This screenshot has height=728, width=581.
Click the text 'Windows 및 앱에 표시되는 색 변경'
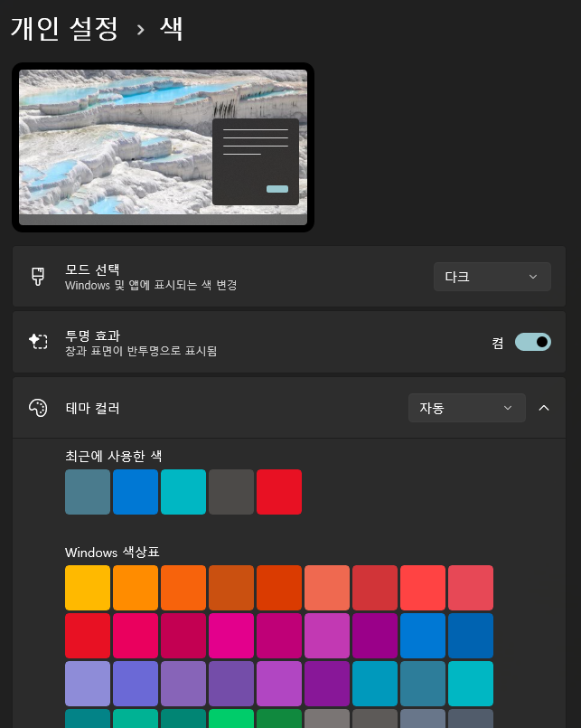click(x=151, y=285)
